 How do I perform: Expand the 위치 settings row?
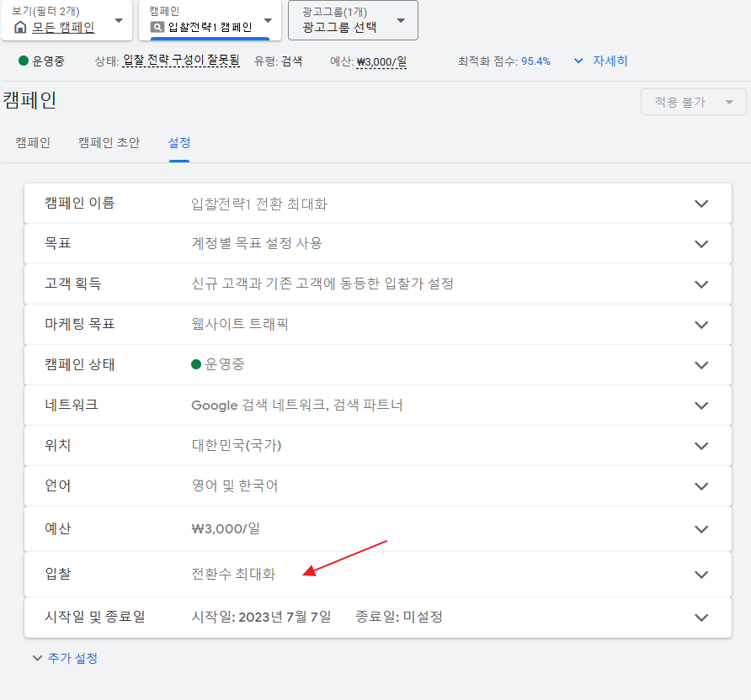click(700, 446)
